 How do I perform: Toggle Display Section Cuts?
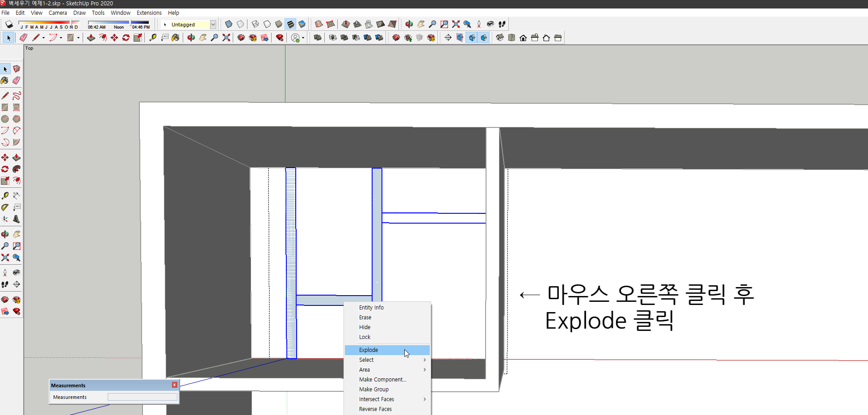pos(472,38)
